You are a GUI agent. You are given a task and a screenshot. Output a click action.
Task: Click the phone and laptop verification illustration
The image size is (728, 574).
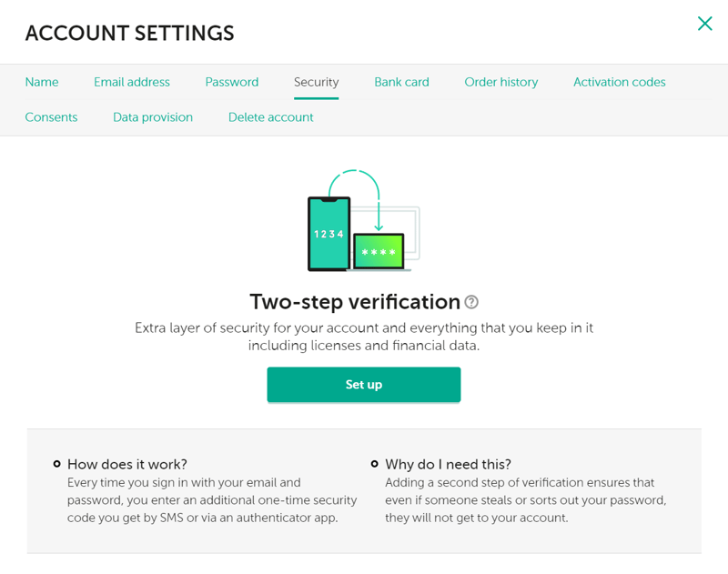pyautogui.click(x=363, y=222)
